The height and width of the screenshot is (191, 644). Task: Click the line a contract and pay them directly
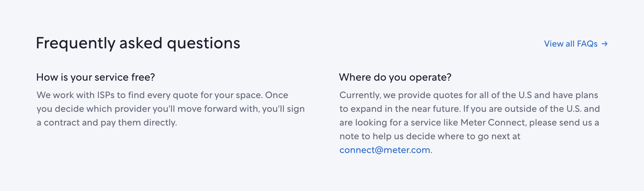tap(107, 122)
